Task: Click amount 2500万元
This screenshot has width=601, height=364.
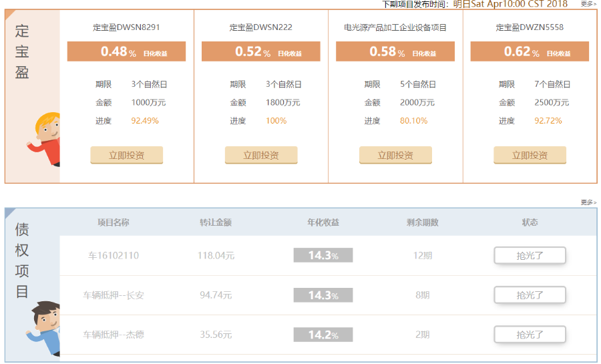Action: [x=552, y=102]
